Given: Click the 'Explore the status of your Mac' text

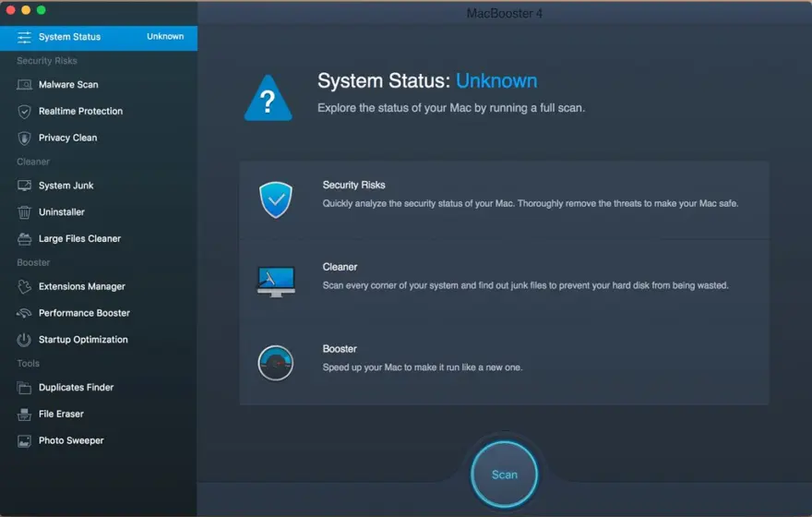Looking at the screenshot, I should tap(451, 108).
